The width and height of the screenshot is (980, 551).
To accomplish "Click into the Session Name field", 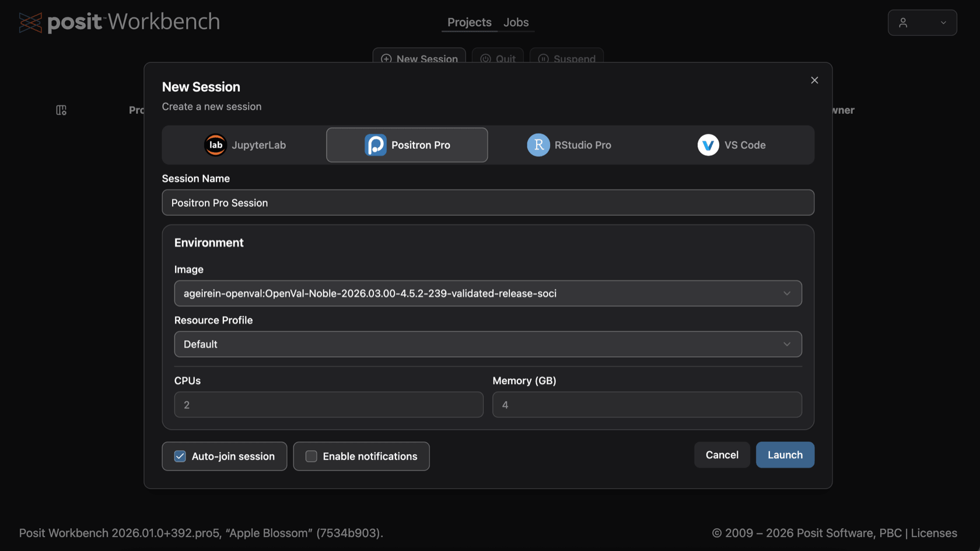I will (x=488, y=203).
